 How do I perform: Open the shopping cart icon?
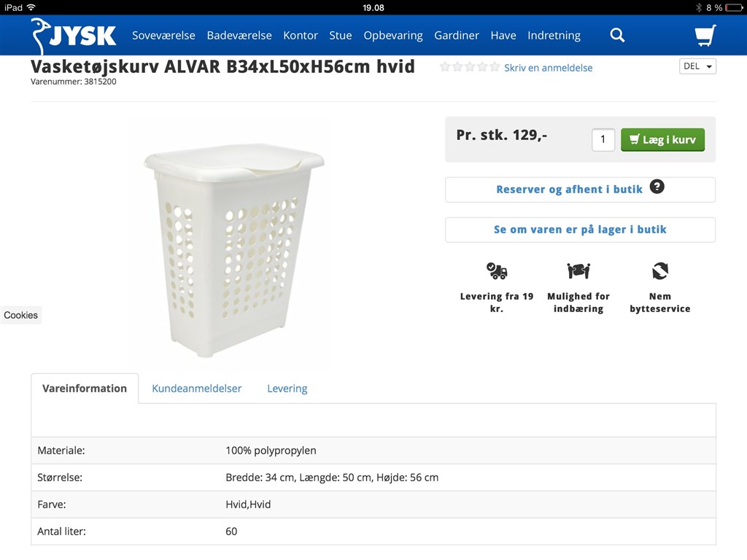pyautogui.click(x=705, y=35)
